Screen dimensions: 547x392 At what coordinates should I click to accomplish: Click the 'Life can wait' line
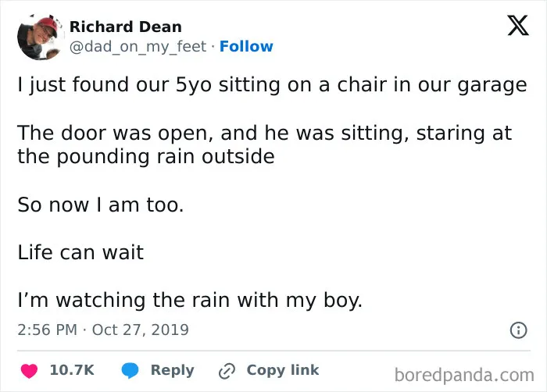(80, 252)
